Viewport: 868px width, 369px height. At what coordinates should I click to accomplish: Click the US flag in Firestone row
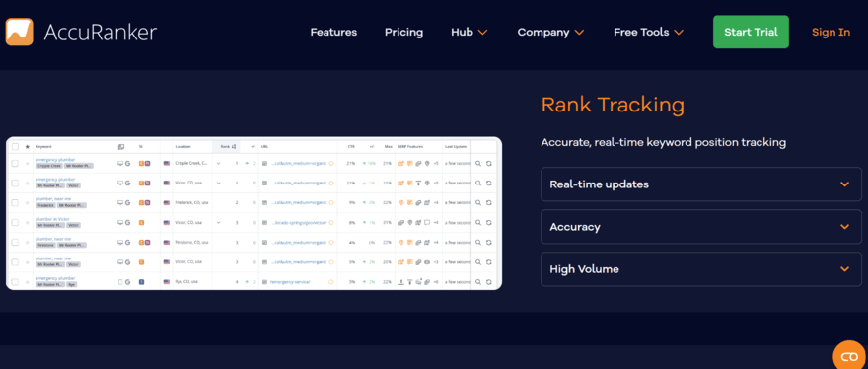(167, 242)
